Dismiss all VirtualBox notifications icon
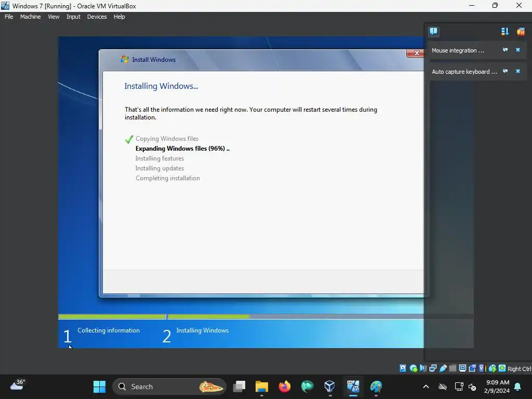The image size is (532, 399). coord(521,32)
